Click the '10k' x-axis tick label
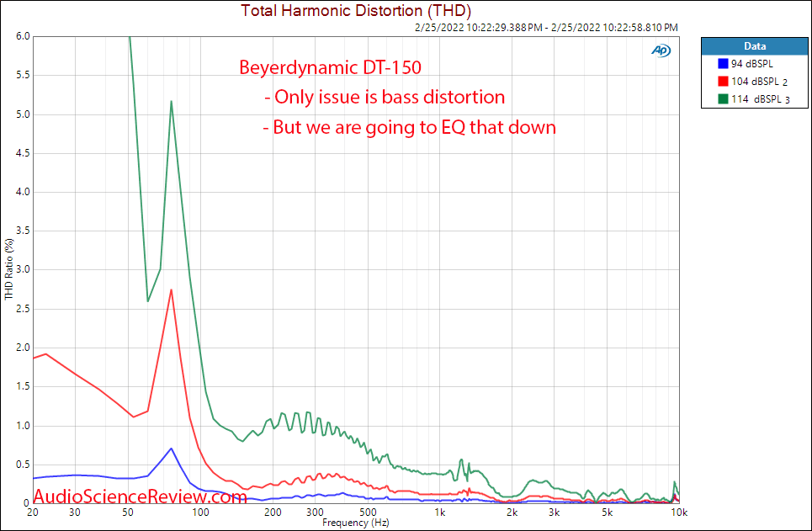The height and width of the screenshot is (531, 812). (x=679, y=512)
